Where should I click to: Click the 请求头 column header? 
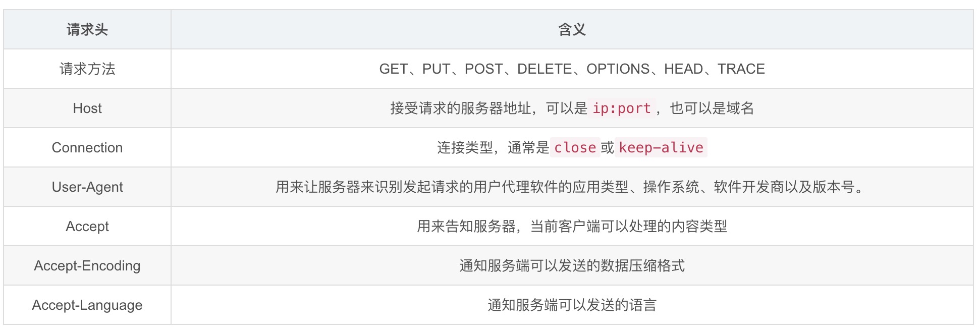tap(87, 30)
